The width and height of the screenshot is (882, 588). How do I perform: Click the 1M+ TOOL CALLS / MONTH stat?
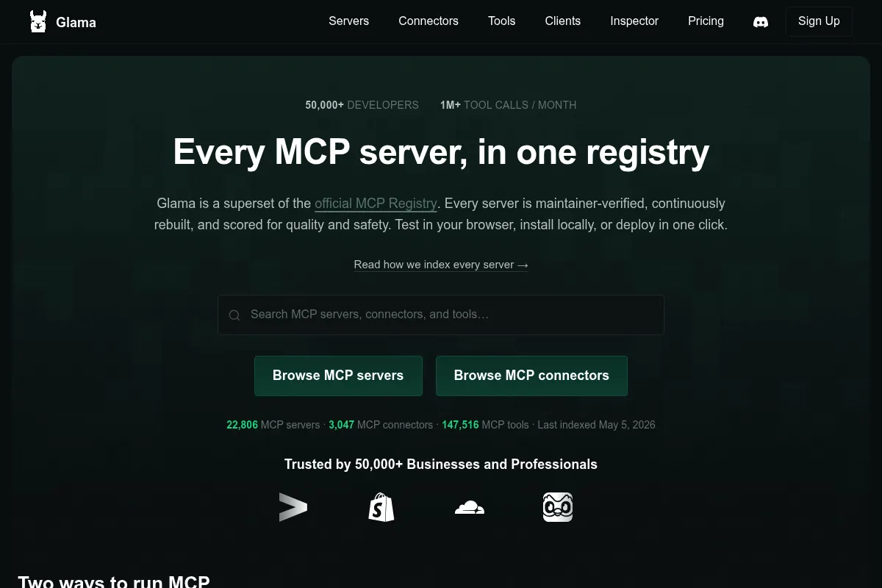(508, 105)
